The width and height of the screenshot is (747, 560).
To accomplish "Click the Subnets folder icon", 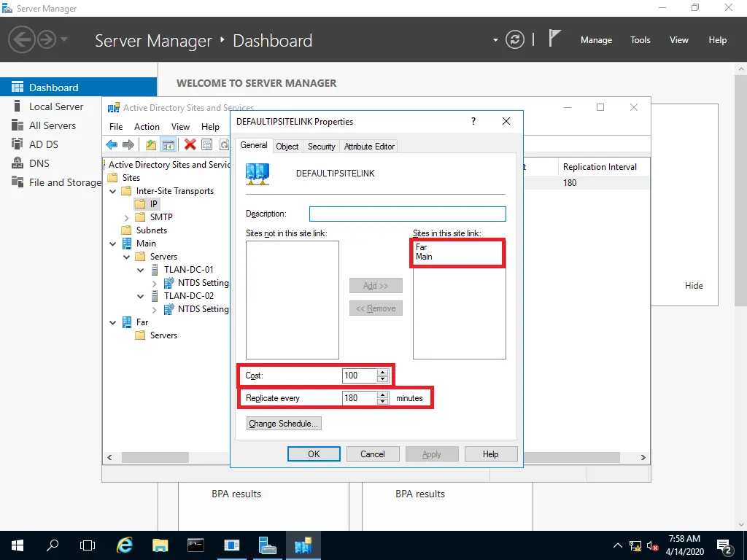I will coord(126,230).
